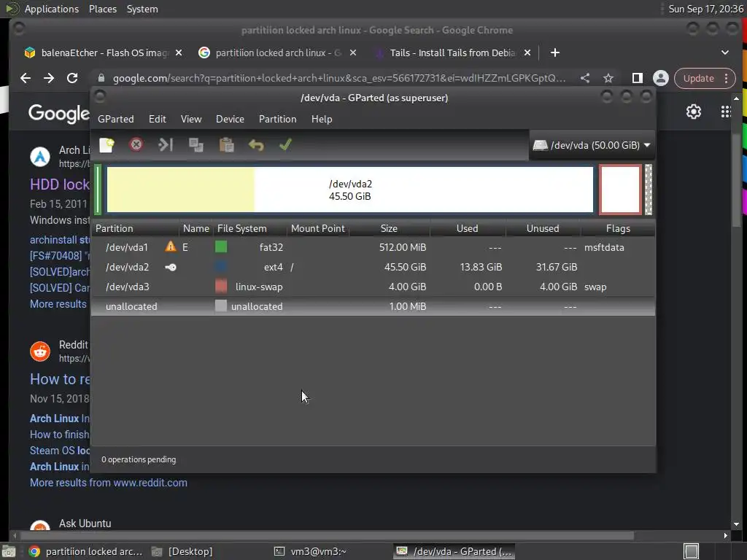Screen dimensions: 747x560
Task: Click the linux-swap red color swatch
Action: (x=221, y=286)
